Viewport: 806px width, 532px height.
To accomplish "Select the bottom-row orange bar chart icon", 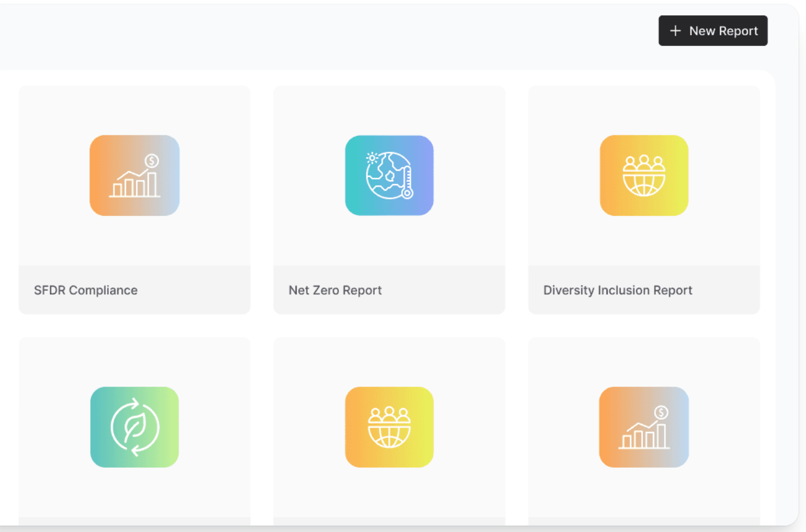I will (644, 427).
